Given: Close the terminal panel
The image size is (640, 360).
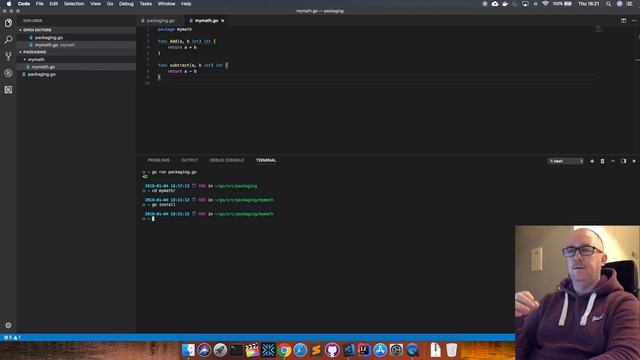Looking at the screenshot, I should pyautogui.click(x=634, y=161).
